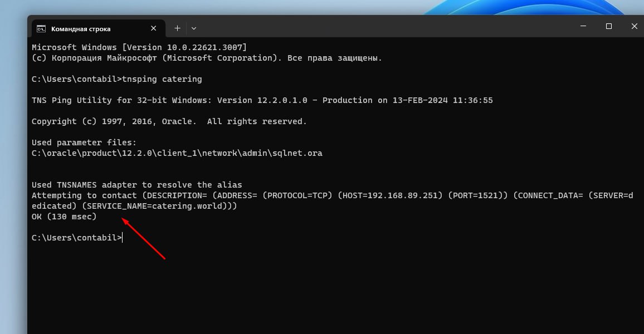Close the Командная строка tab
Viewport: 644px width, 334px height.
154,28
